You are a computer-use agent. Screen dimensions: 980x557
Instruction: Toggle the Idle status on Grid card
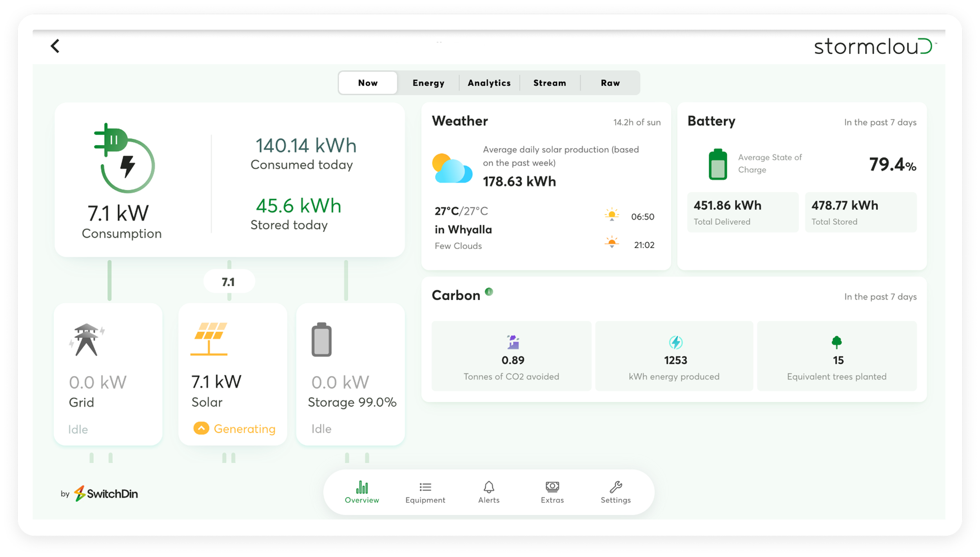pyautogui.click(x=78, y=429)
